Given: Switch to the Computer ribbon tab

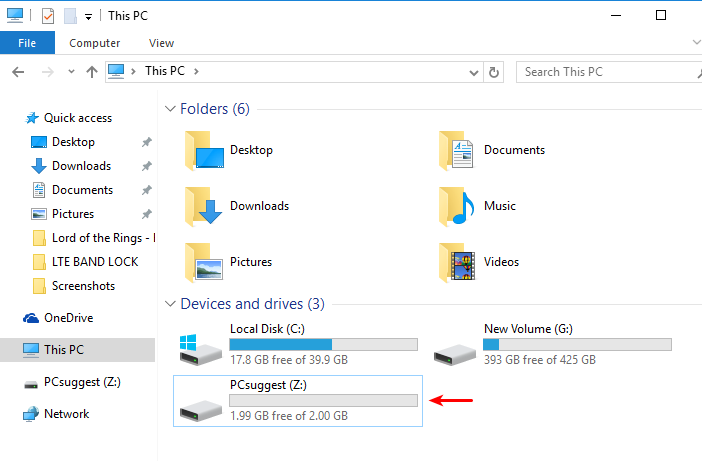Looking at the screenshot, I should point(95,43).
